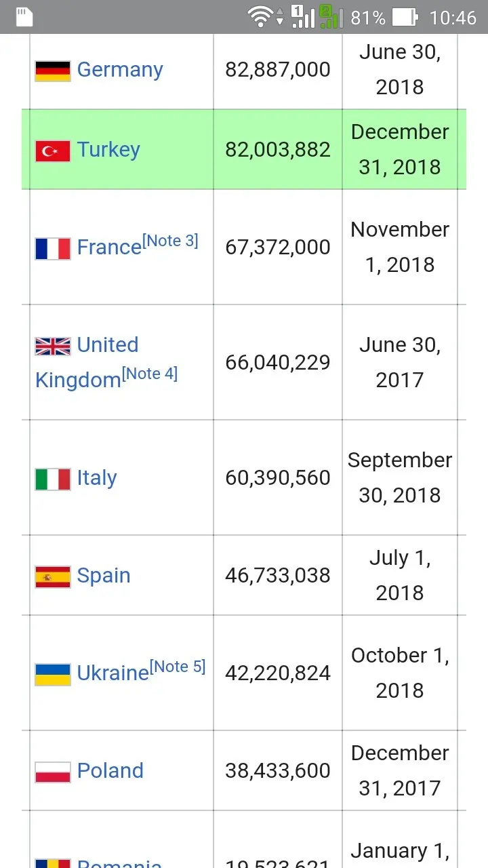Screen dimensions: 488x868
Task: Select Turkey's population figure 82,003,882
Action: (x=278, y=150)
